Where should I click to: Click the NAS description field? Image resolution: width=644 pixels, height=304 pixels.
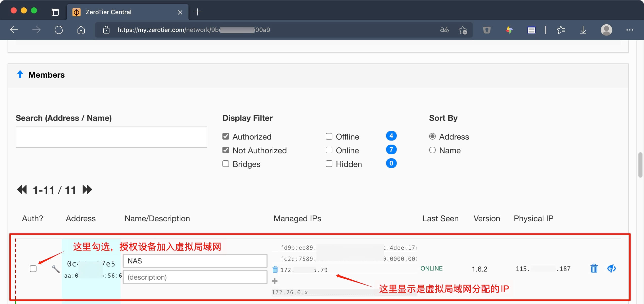(195, 277)
